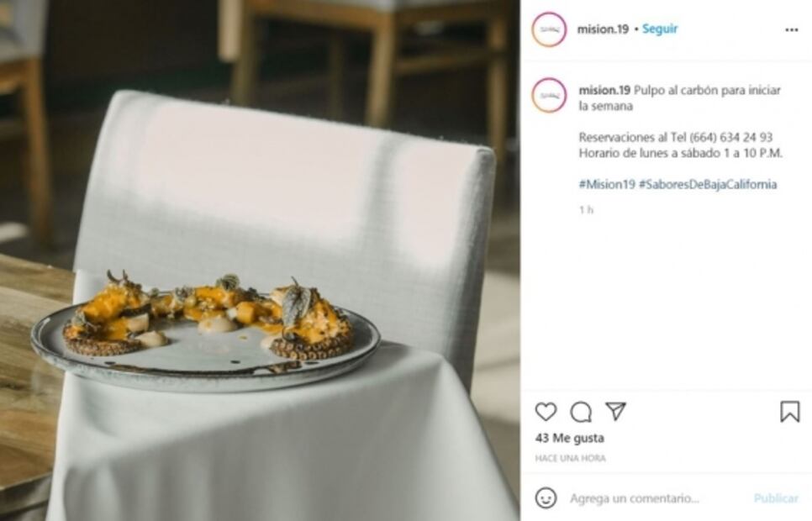Like the post with the heart icon
This screenshot has width=812, height=521.
546,412
